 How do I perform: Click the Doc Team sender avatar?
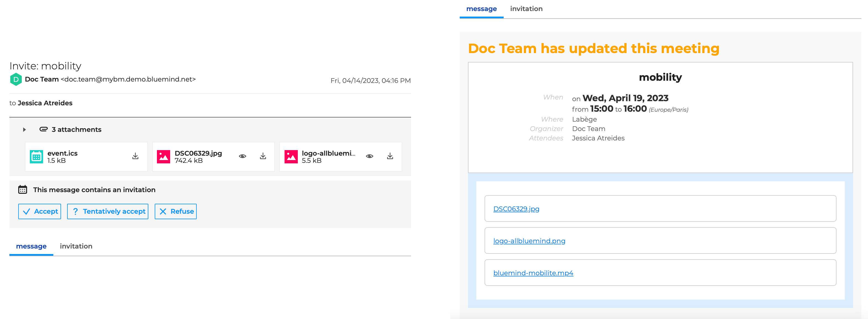coord(16,80)
